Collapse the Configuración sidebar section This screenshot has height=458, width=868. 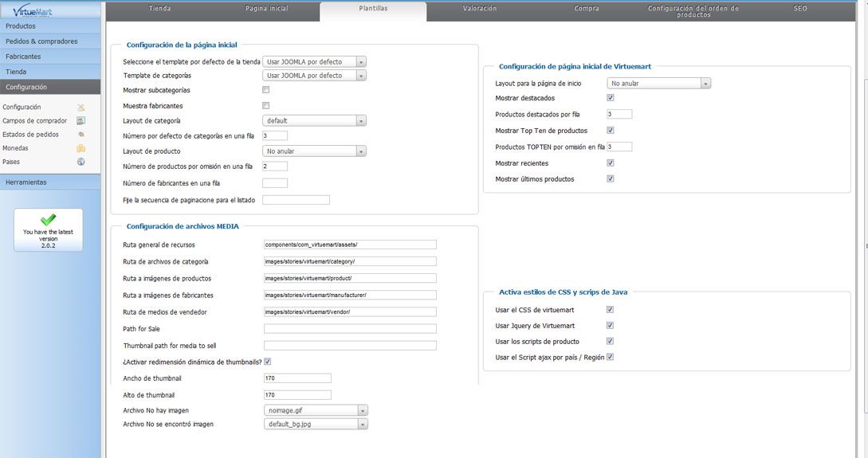(x=50, y=87)
